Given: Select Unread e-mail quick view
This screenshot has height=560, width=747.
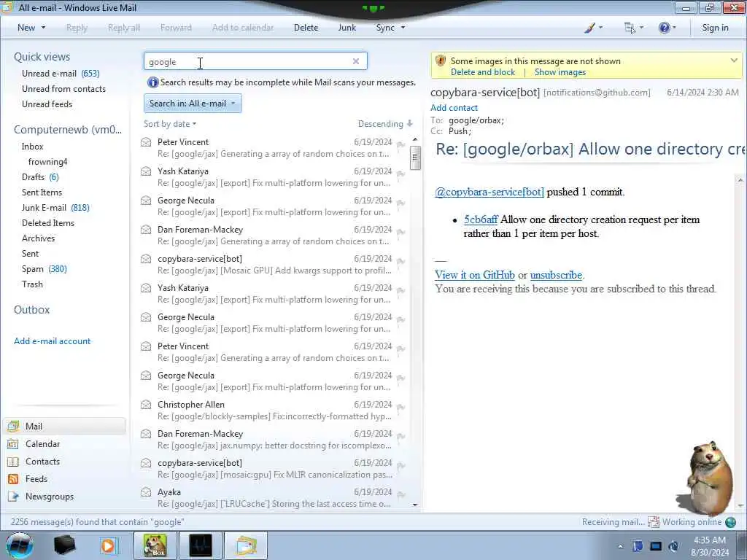Looking at the screenshot, I should point(61,74).
